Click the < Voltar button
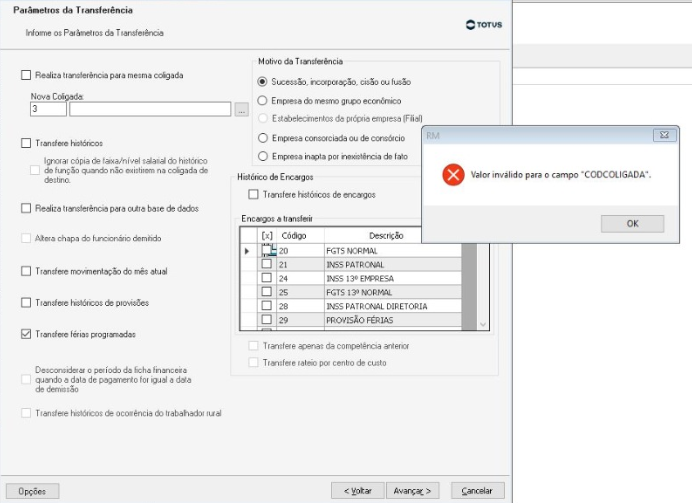692x503 pixels. 358,491
